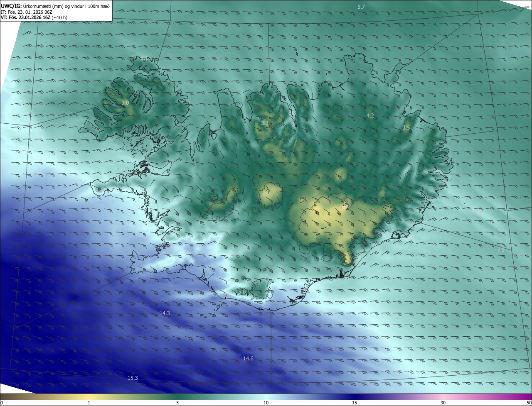Click the legend tick labeled 50
Viewport: 532px width, 406px height.
point(529,403)
